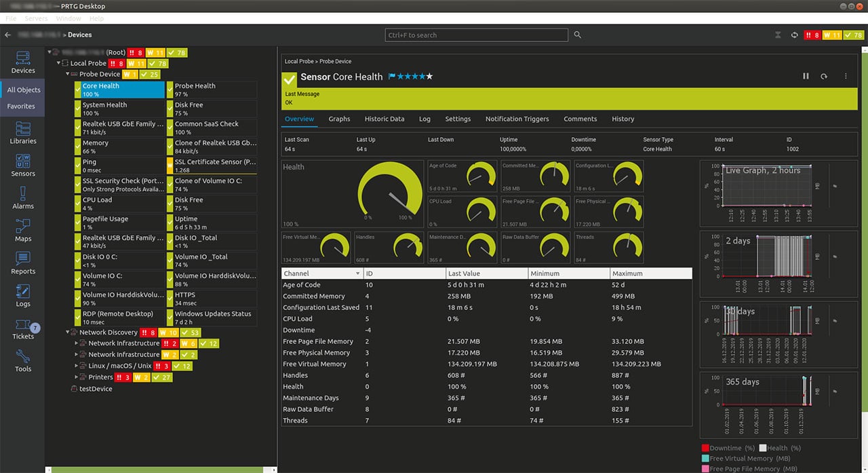Open the Notification Triggers tab

[517, 119]
